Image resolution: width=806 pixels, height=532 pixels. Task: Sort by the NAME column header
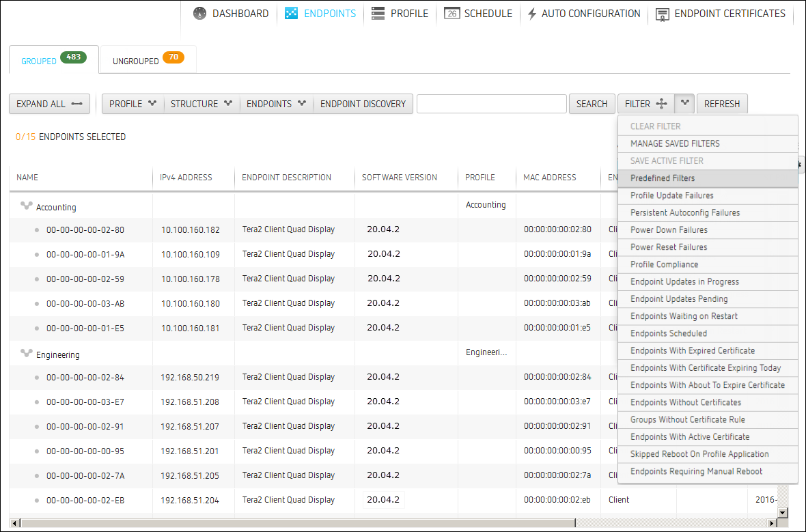coord(27,178)
